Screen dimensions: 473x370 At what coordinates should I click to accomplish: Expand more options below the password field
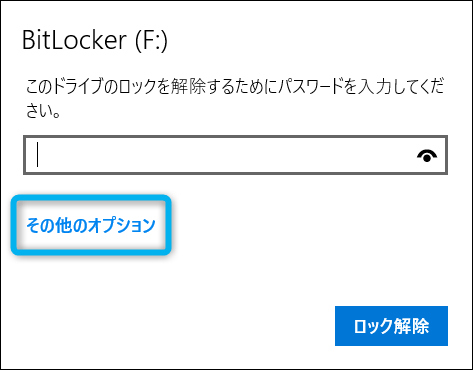click(x=91, y=225)
